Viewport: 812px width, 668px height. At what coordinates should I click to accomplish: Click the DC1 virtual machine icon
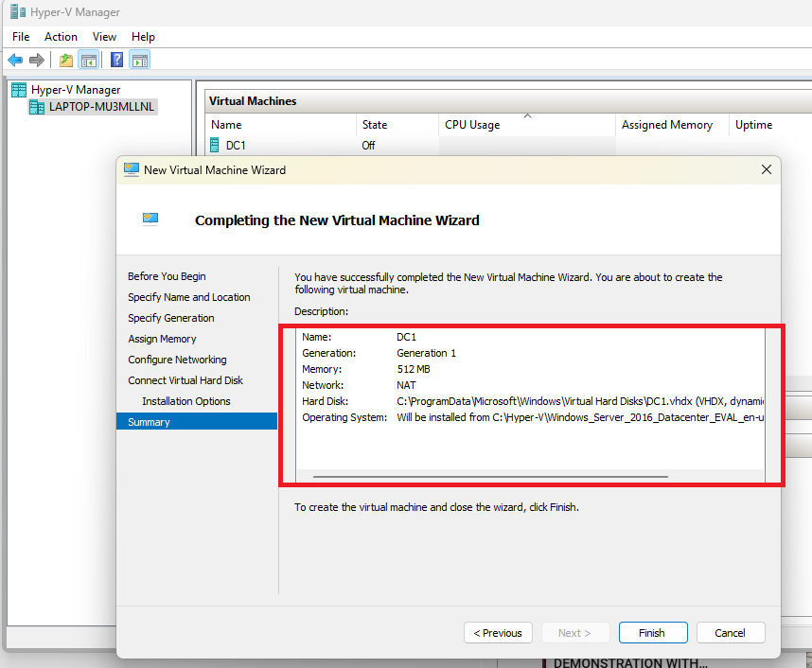coord(215,145)
